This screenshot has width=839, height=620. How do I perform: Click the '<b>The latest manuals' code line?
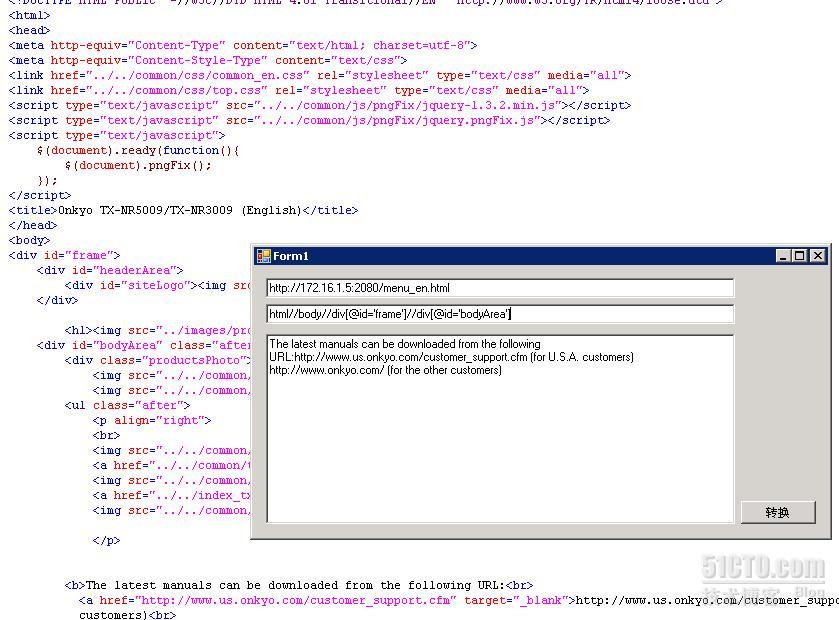pyautogui.click(x=299, y=585)
